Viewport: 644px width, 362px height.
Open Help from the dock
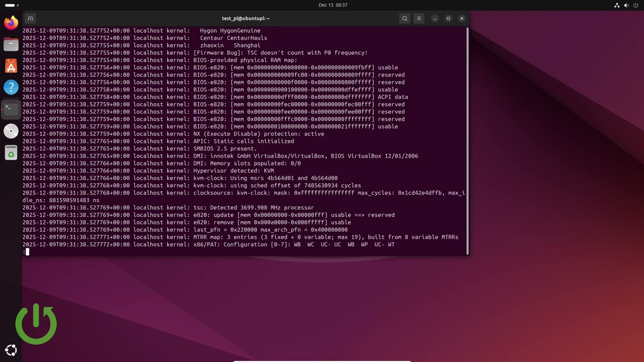[x=11, y=87]
